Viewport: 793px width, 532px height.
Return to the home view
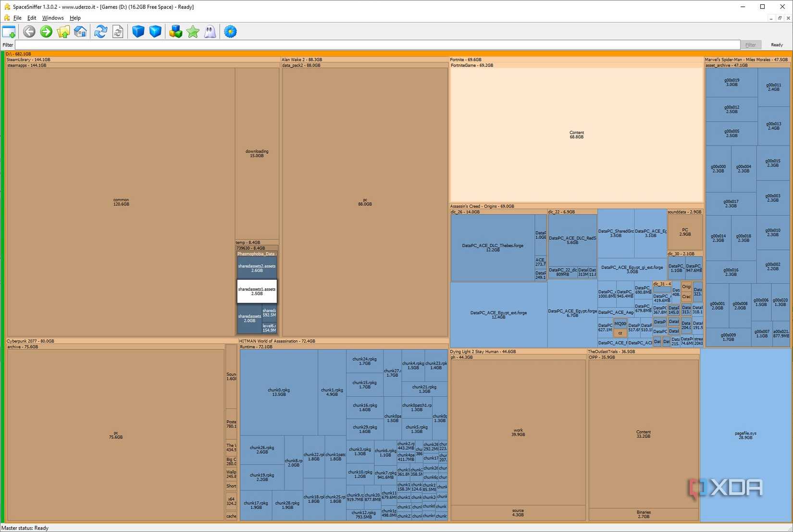80,32
